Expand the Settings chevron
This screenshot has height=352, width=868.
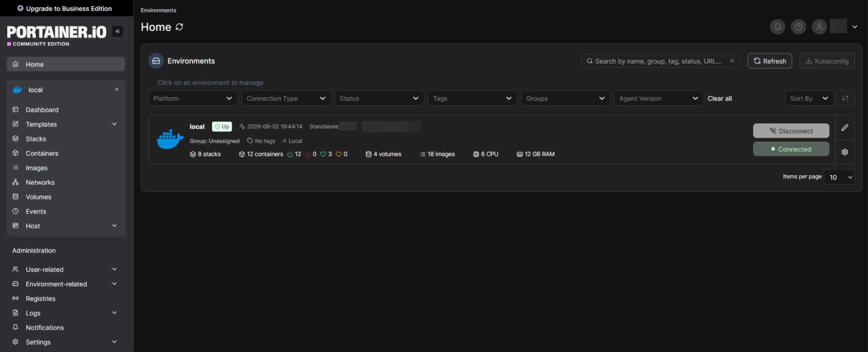point(114,342)
